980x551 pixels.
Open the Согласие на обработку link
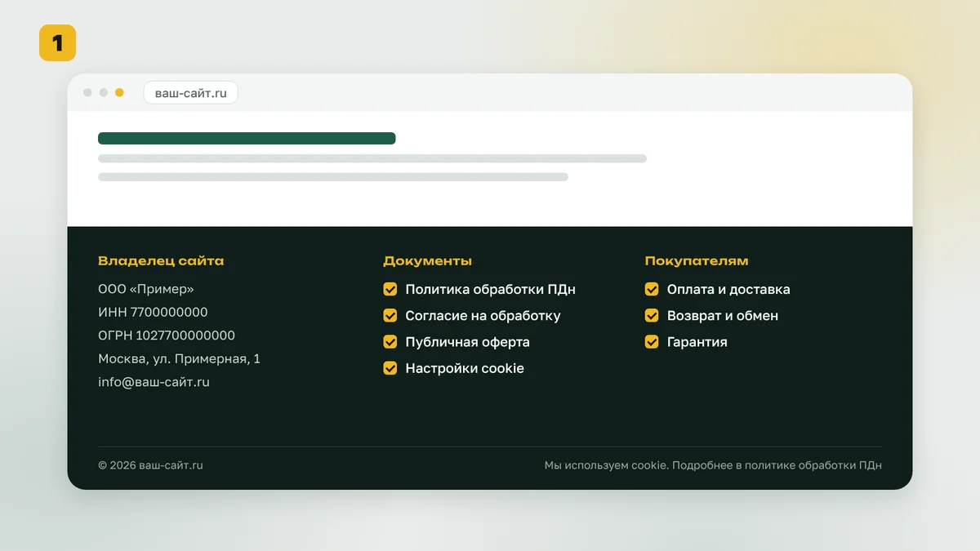click(x=483, y=315)
